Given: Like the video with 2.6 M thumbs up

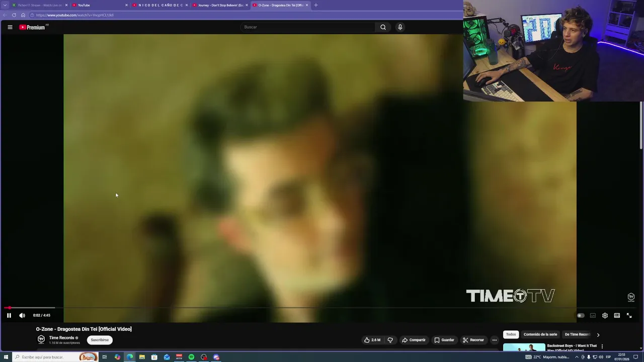Looking at the screenshot, I should coord(372,340).
